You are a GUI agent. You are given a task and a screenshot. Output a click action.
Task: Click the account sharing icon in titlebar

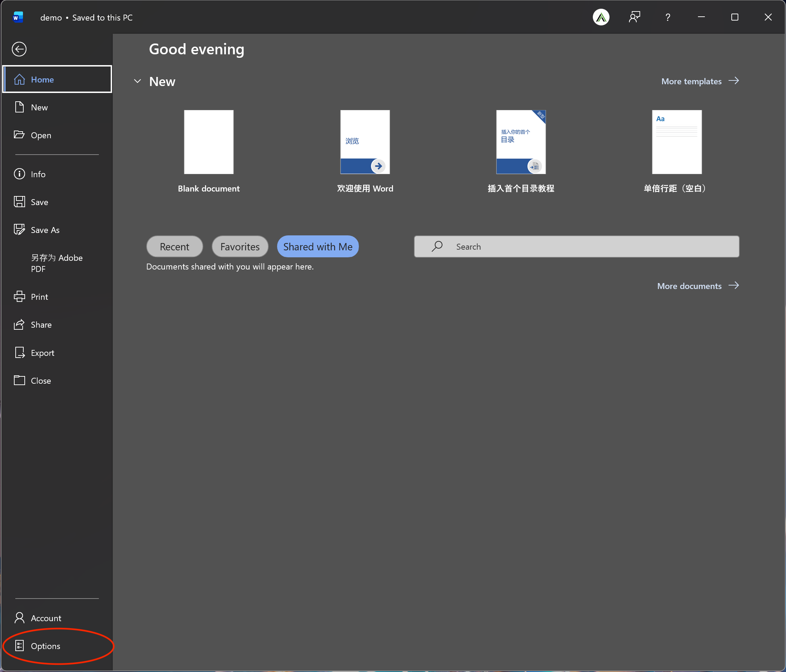coord(635,17)
